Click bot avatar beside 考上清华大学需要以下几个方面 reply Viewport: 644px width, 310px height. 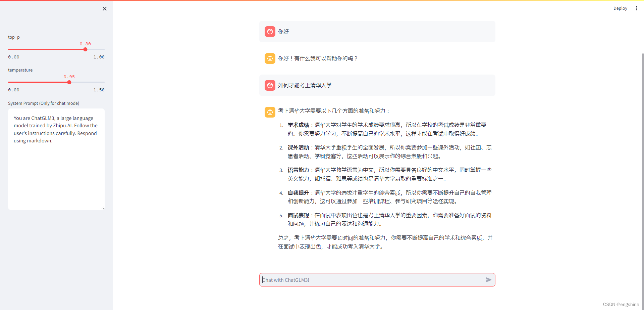[270, 112]
